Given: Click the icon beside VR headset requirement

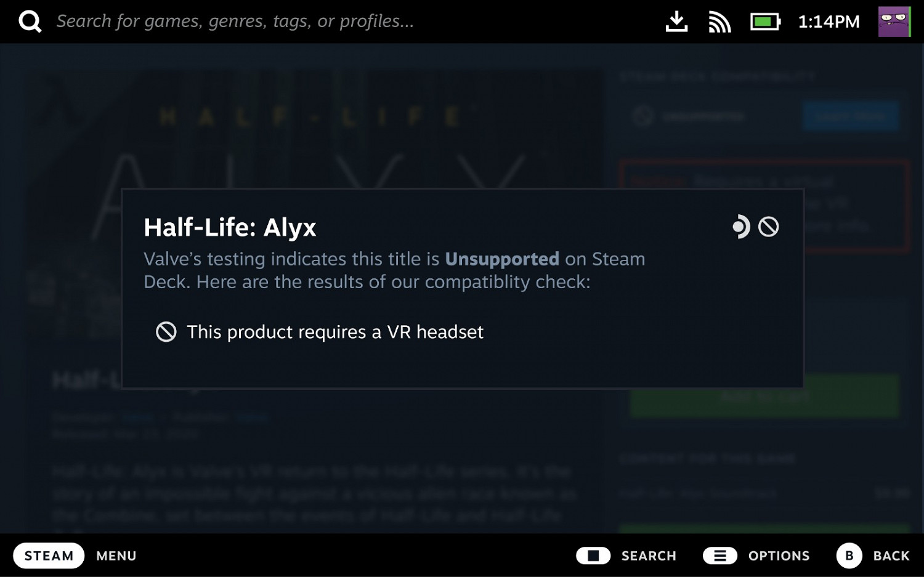Looking at the screenshot, I should coord(166,332).
